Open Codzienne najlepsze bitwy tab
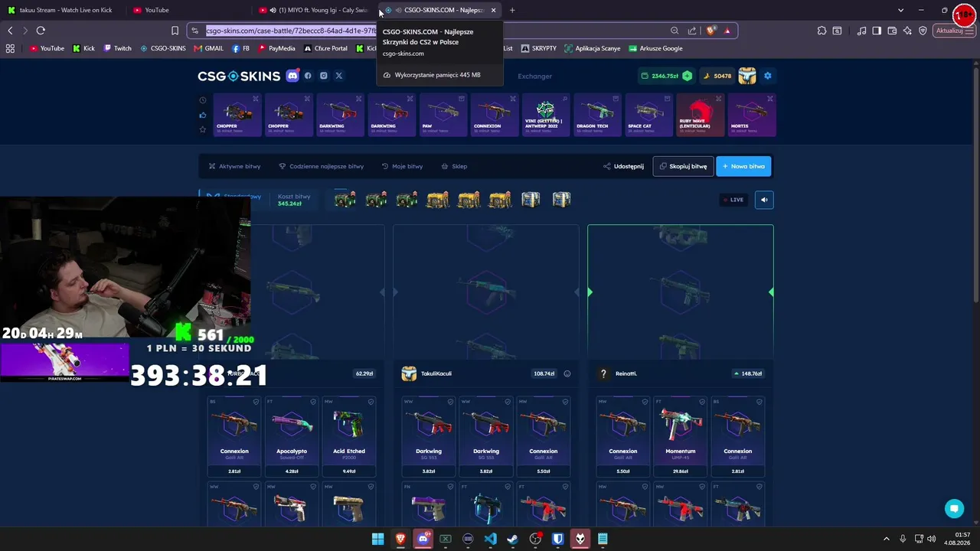Viewport: 980px width, 551px height. (x=322, y=166)
